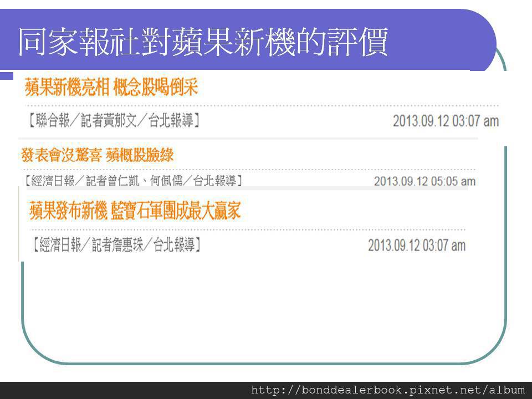Click the slide title 同家報社對蘋果新機的評價
This screenshot has width=532, height=399.
pyautogui.click(x=203, y=42)
